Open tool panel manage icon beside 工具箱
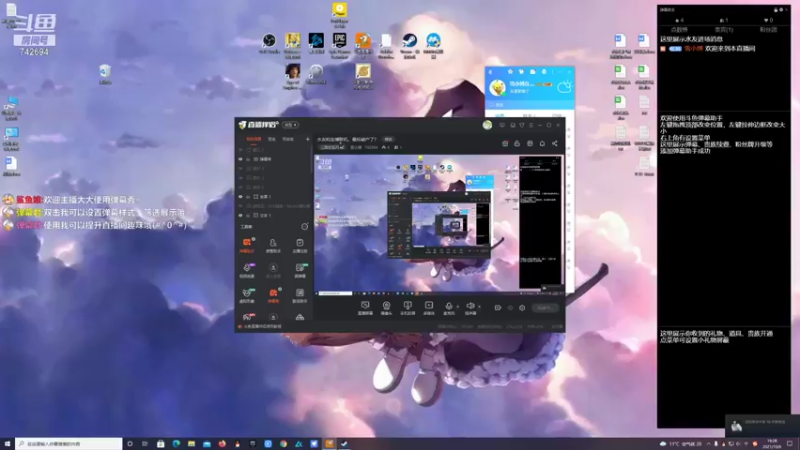 [x=305, y=227]
